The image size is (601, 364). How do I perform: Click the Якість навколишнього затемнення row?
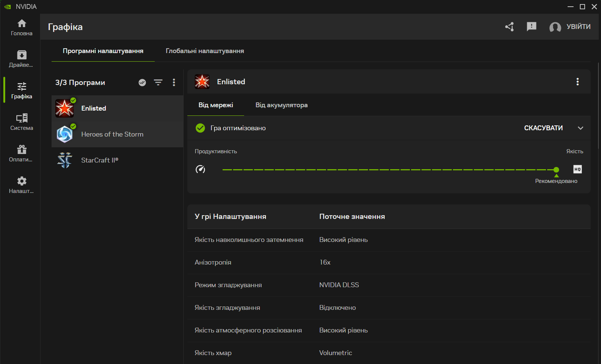389,240
